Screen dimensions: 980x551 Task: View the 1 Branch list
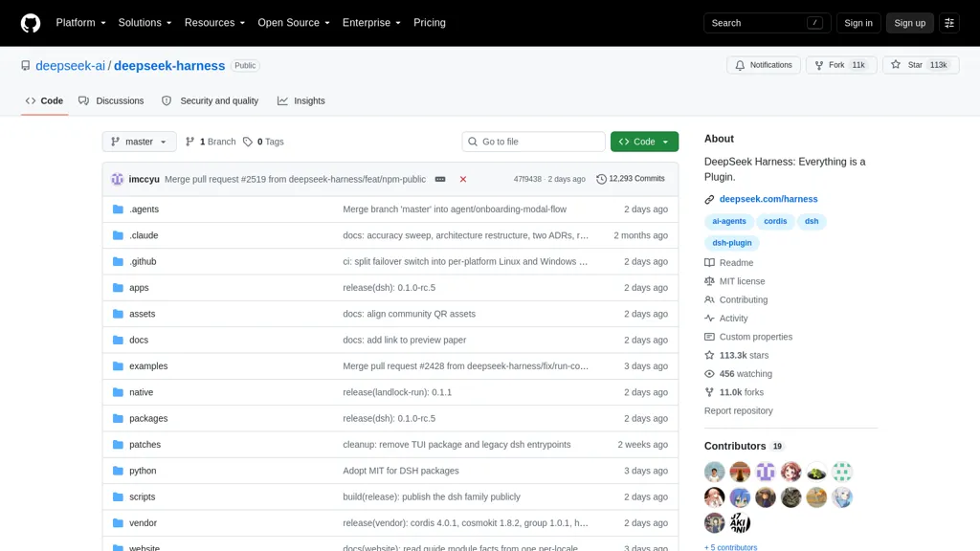pos(211,142)
